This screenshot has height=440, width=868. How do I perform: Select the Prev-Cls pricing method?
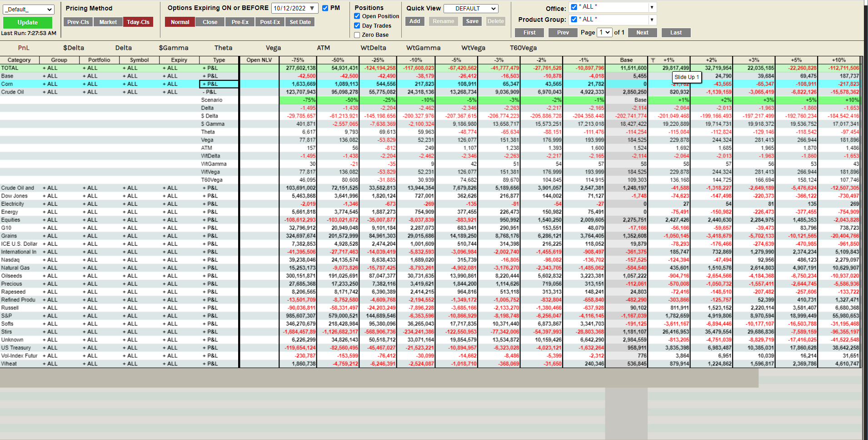point(78,22)
